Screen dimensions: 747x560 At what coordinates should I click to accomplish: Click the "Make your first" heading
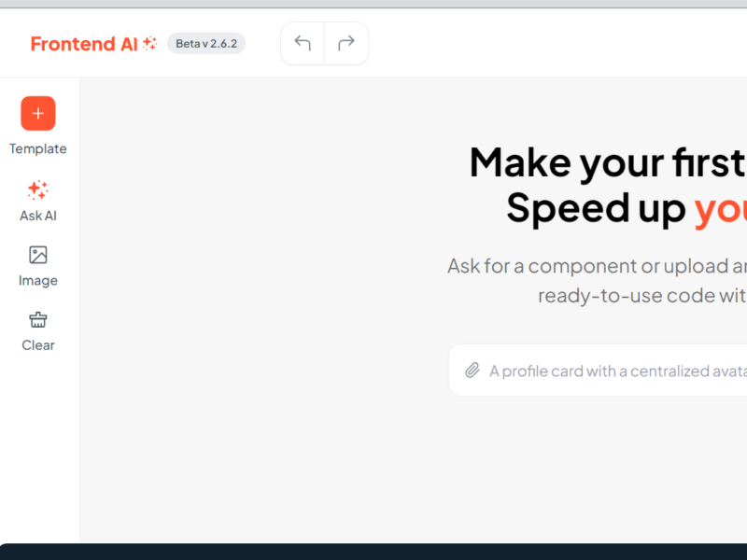click(x=607, y=162)
